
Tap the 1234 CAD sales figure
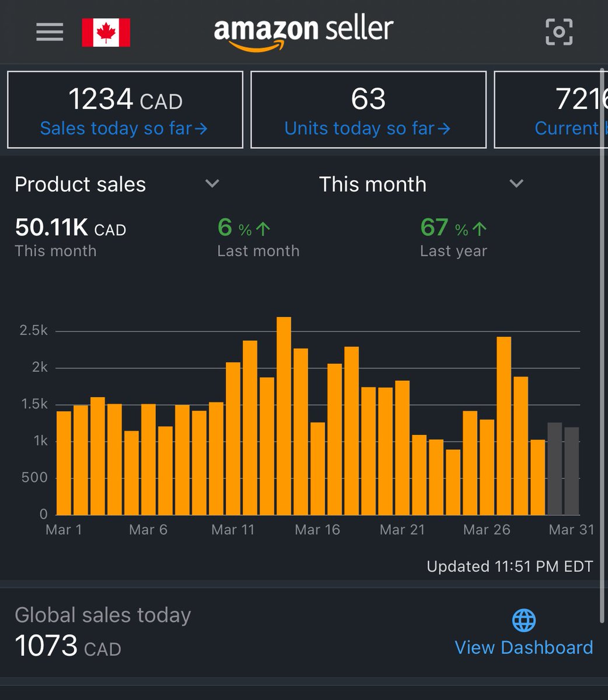pos(125,99)
